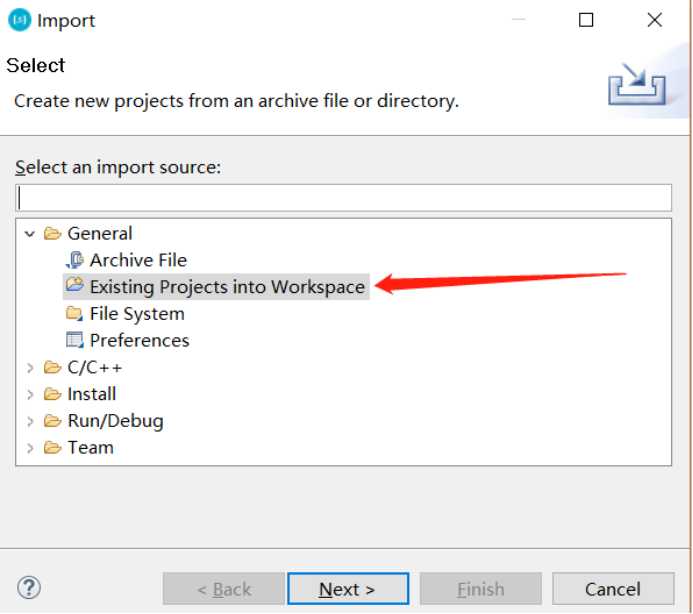The width and height of the screenshot is (693, 614).
Task: Select the File System entry
Action: pos(137,314)
